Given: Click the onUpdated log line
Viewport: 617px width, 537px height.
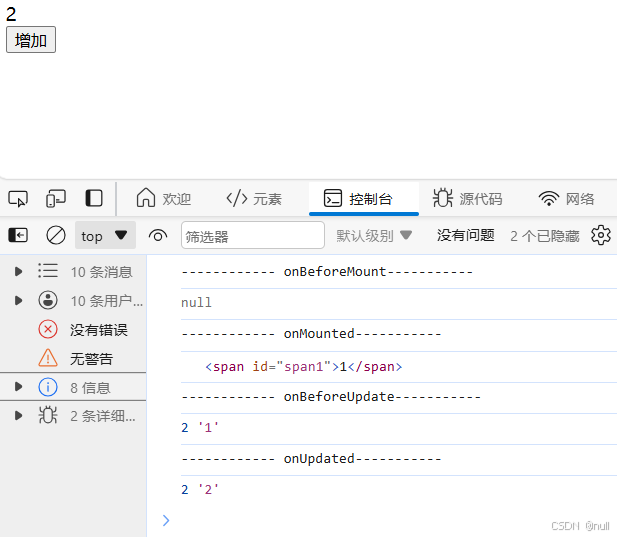Looking at the screenshot, I should click(311, 459).
